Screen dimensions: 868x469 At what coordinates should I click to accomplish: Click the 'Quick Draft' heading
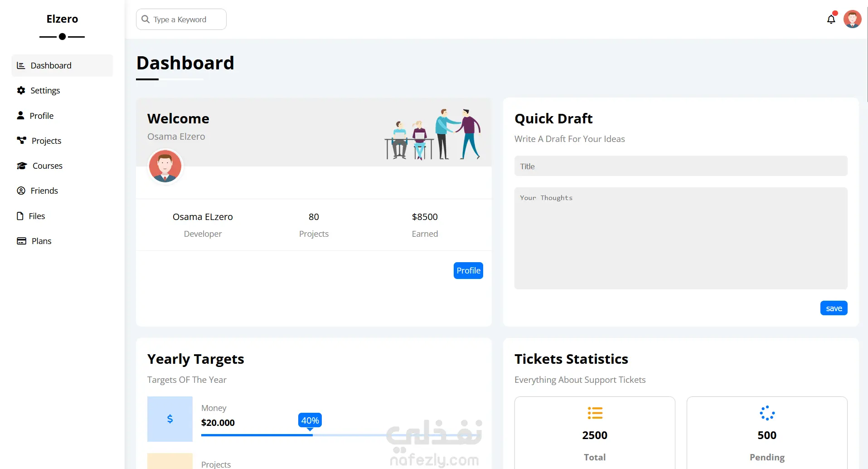553,119
